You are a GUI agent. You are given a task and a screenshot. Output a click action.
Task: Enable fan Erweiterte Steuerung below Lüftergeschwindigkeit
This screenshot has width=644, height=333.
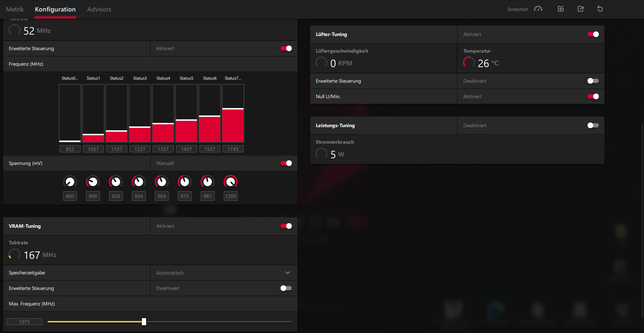[593, 81]
